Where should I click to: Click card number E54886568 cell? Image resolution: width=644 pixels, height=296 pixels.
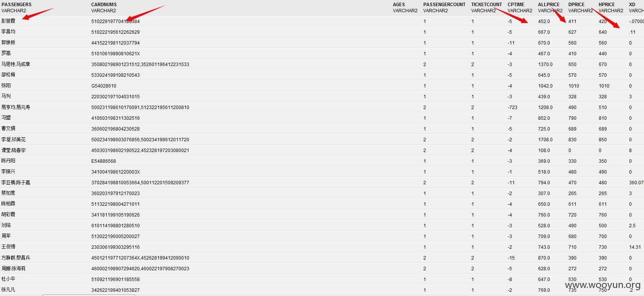click(104, 161)
